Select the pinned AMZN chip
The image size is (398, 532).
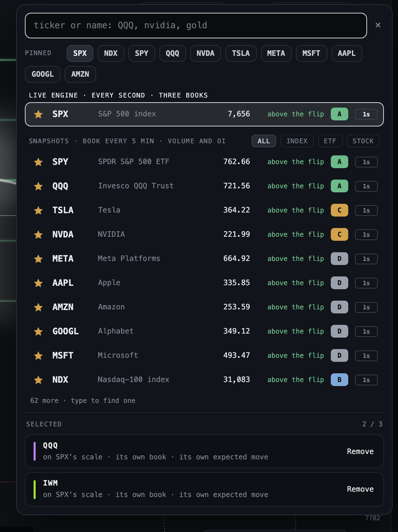(80, 74)
